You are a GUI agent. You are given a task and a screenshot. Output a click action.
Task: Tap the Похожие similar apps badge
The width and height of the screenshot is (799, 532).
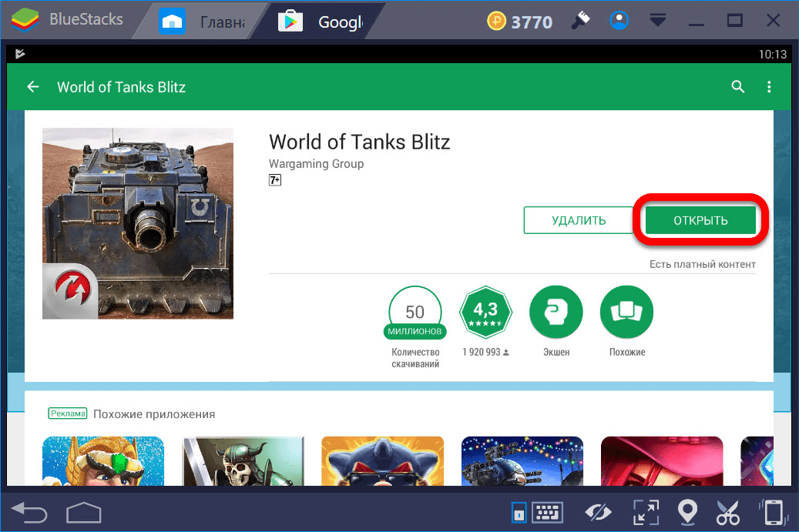click(x=626, y=312)
